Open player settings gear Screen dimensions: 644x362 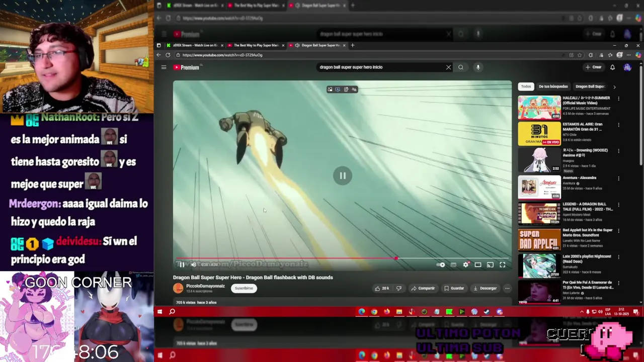click(466, 265)
